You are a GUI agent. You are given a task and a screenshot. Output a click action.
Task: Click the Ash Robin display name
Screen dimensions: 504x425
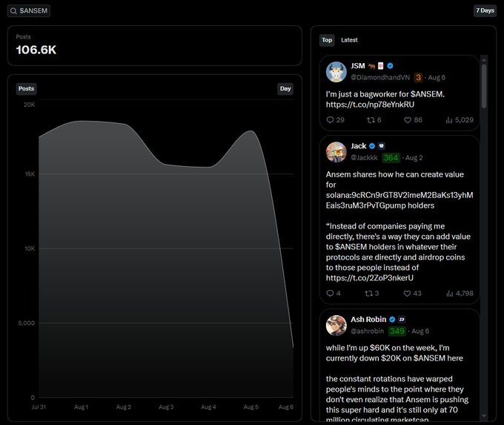click(368, 320)
